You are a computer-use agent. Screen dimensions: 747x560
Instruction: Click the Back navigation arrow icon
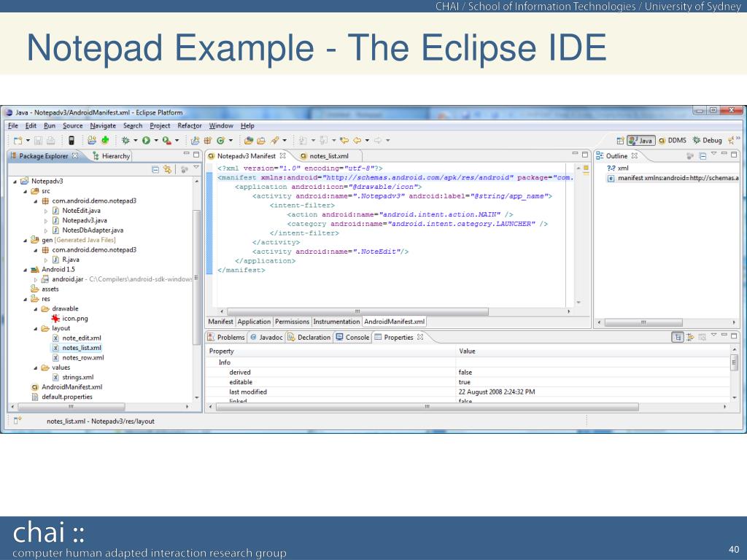click(357, 141)
